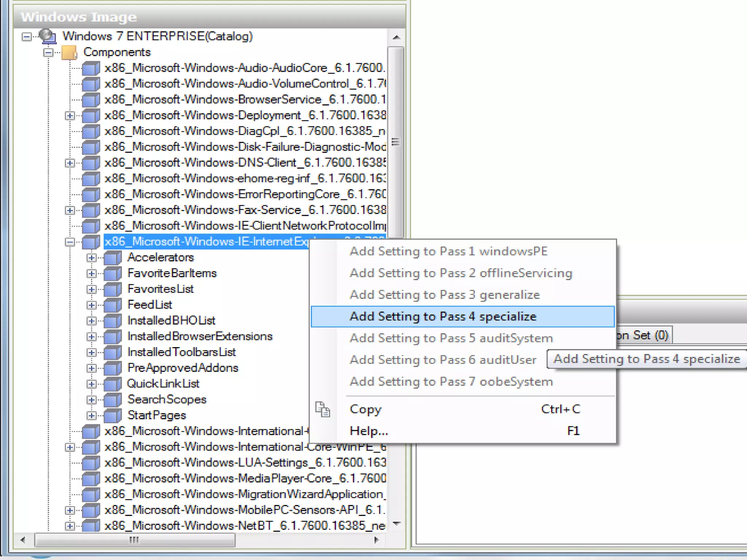Screen dimensions: 747x560
Task: Choose Add Setting to Pass 7 oobeSystem
Action: pos(463,381)
